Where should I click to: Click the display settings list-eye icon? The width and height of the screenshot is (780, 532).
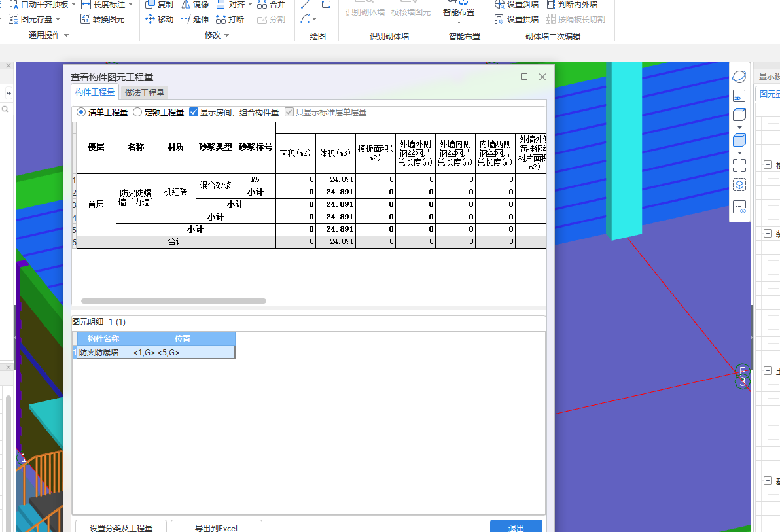coord(739,207)
